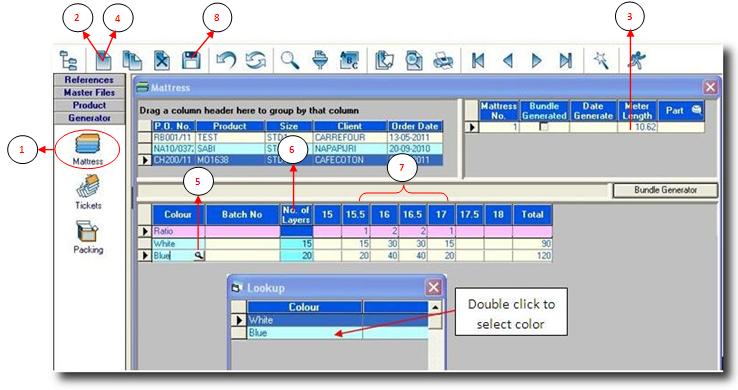
Task: Click the Delete record toolbar icon
Action: [162, 60]
